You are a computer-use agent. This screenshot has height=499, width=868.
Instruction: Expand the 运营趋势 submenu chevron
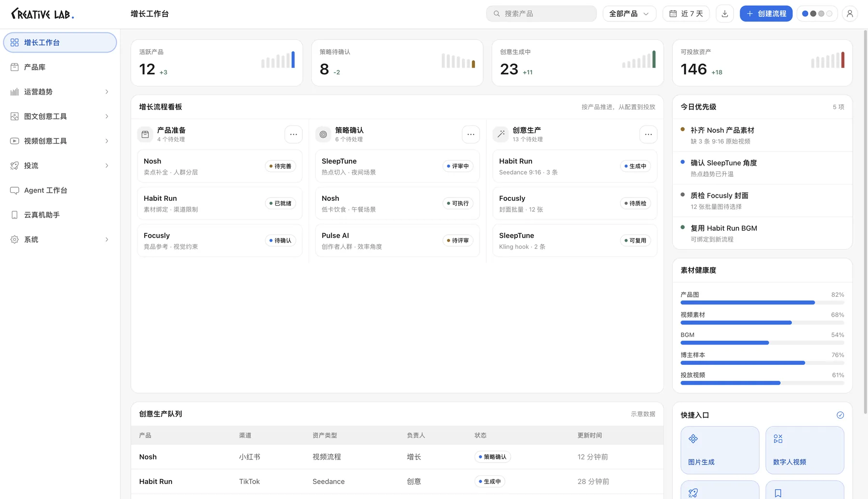coord(107,92)
